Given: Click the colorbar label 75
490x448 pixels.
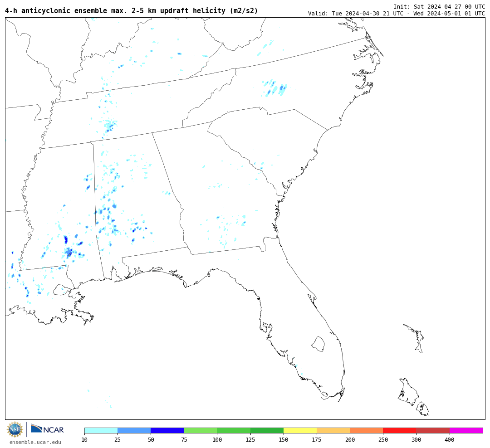Looking at the screenshot, I should click(184, 440).
